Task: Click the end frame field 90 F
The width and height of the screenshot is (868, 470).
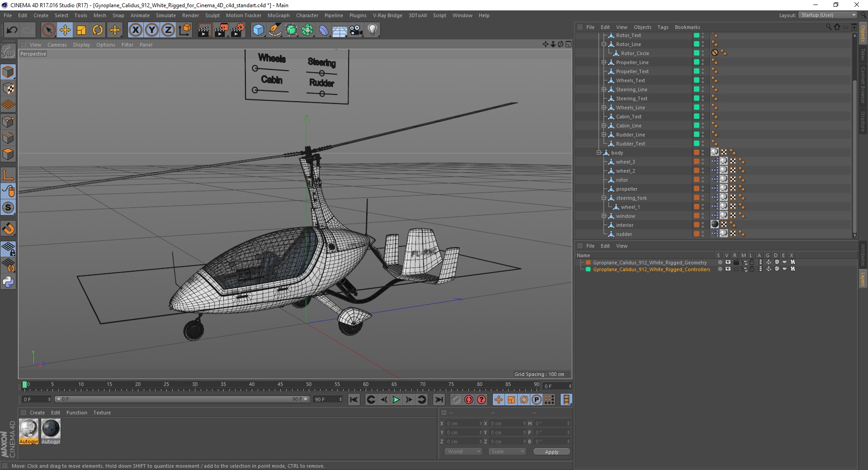Action: pos(328,399)
